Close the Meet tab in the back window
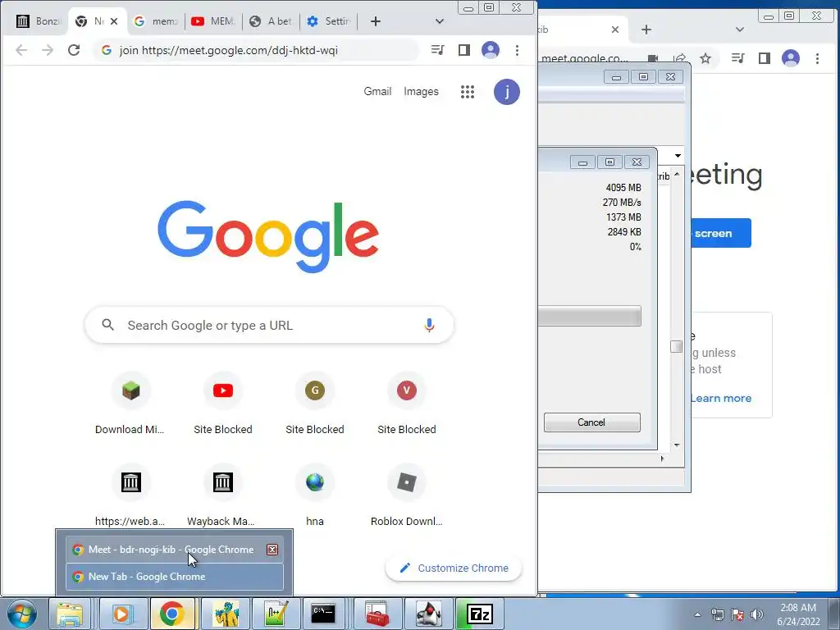This screenshot has height=630, width=840. point(615,30)
